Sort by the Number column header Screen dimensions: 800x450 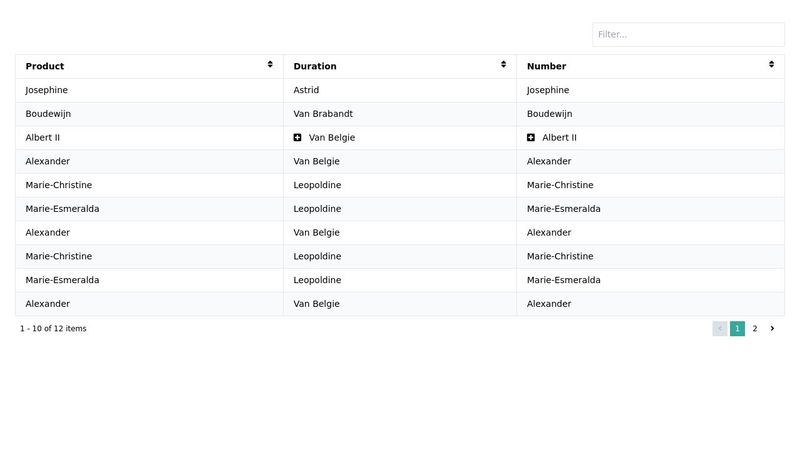[546, 66]
